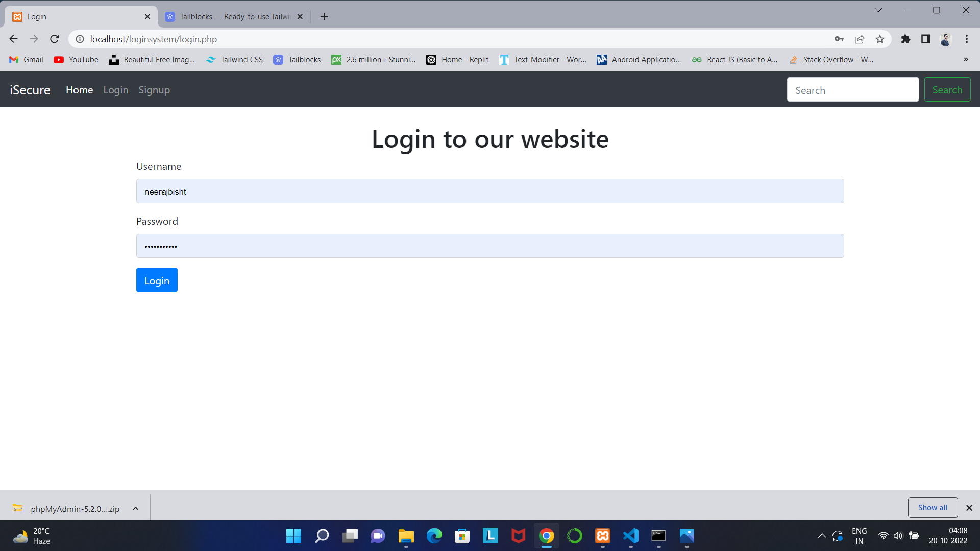Screen dimensions: 980x551
Task: Open the side panel icon
Action: pyautogui.click(x=925, y=39)
